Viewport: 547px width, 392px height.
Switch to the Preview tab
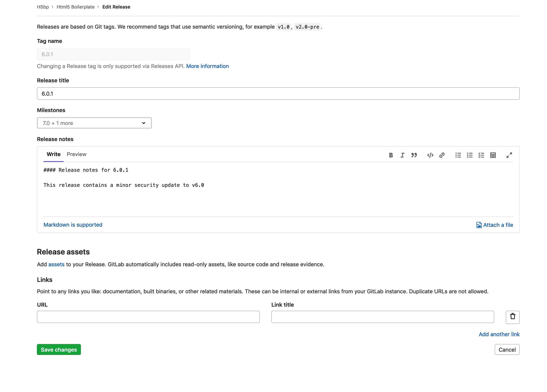[76, 154]
